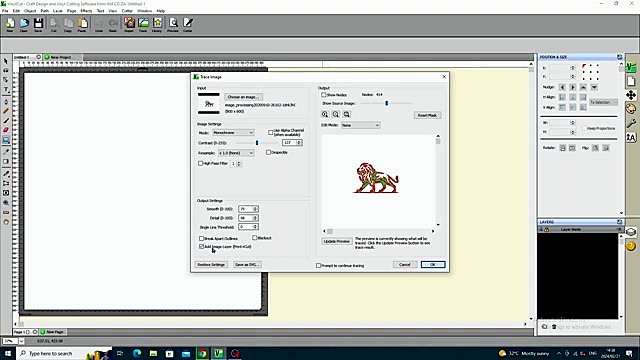Open the Object menu
The width and height of the screenshot is (640, 360).
point(30,11)
